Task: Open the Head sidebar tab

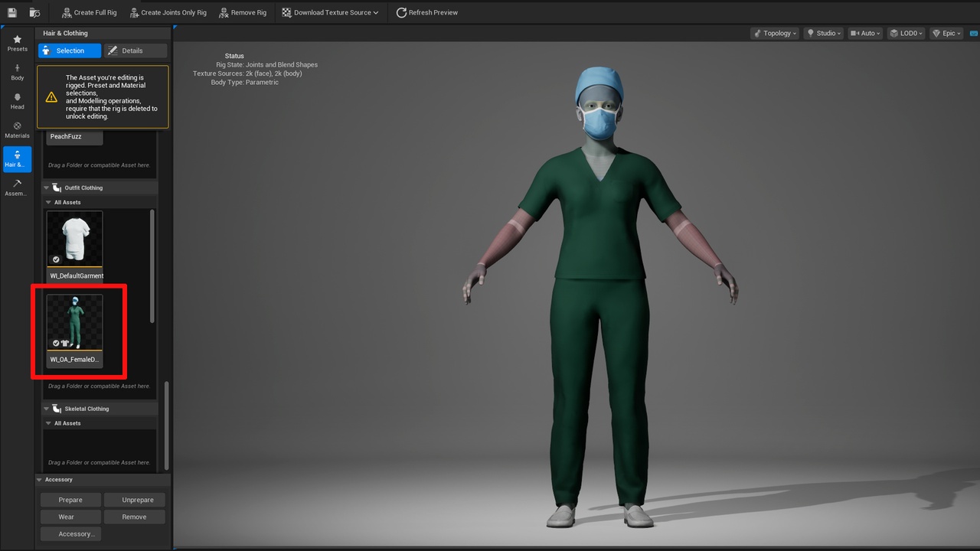Action: (x=17, y=102)
